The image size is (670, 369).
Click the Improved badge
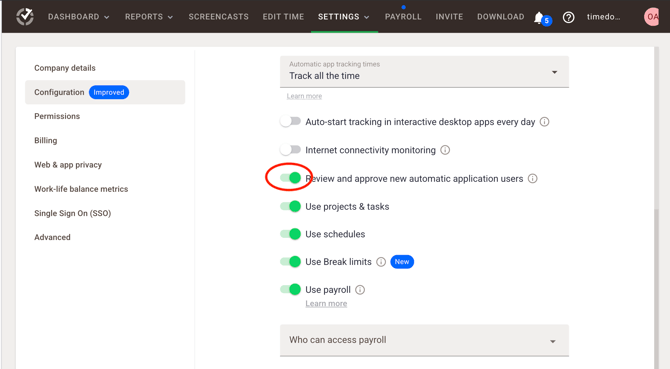(x=109, y=92)
